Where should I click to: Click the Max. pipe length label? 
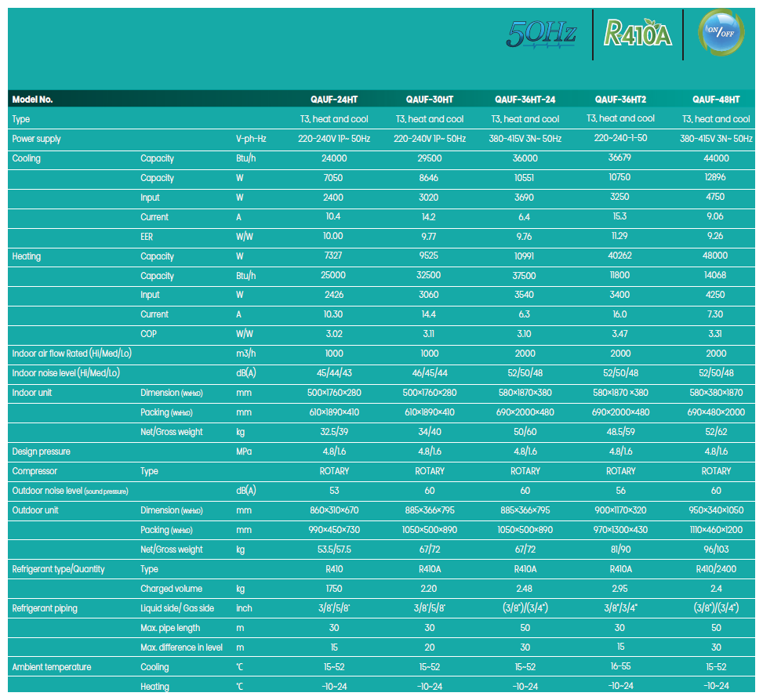tap(170, 628)
